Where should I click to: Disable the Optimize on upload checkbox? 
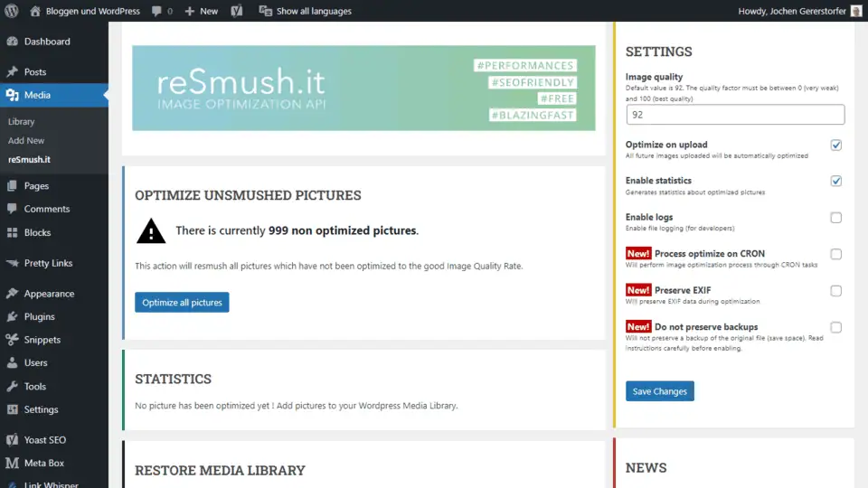[836, 145]
